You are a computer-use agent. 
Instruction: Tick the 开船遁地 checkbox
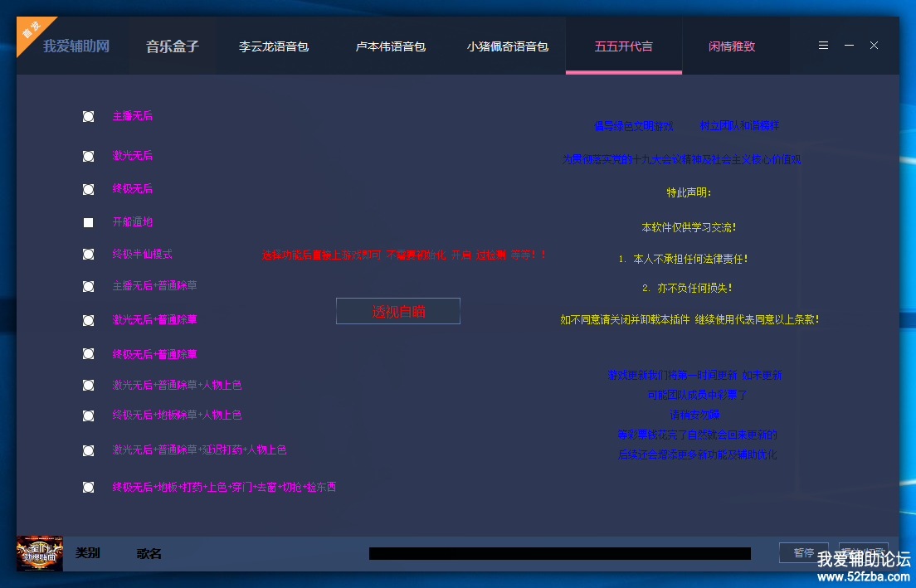click(88, 222)
